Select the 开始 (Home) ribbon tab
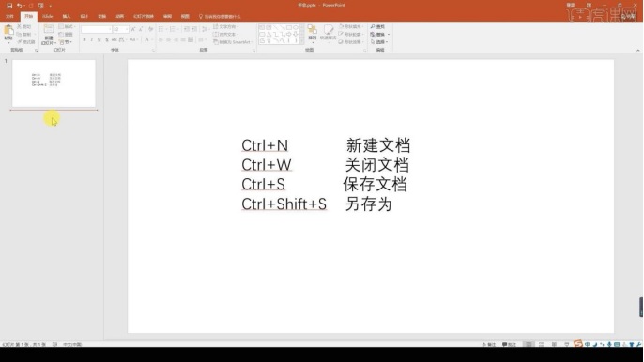This screenshot has width=644, height=362. (29, 17)
